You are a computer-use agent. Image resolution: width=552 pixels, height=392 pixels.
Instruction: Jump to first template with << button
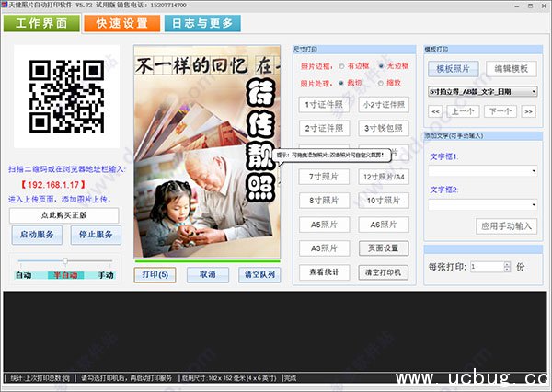pos(435,110)
